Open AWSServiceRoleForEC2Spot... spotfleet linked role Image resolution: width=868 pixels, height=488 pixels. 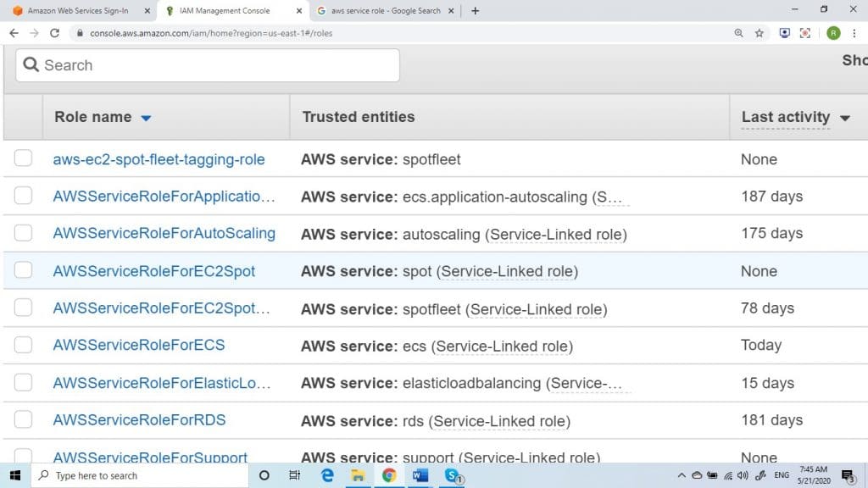(x=161, y=308)
